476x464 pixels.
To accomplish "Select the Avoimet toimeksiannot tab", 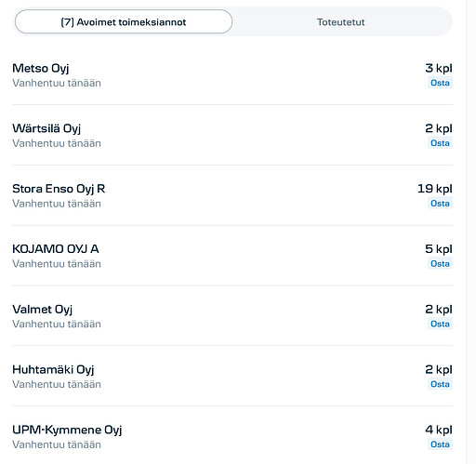I will (x=124, y=21).
